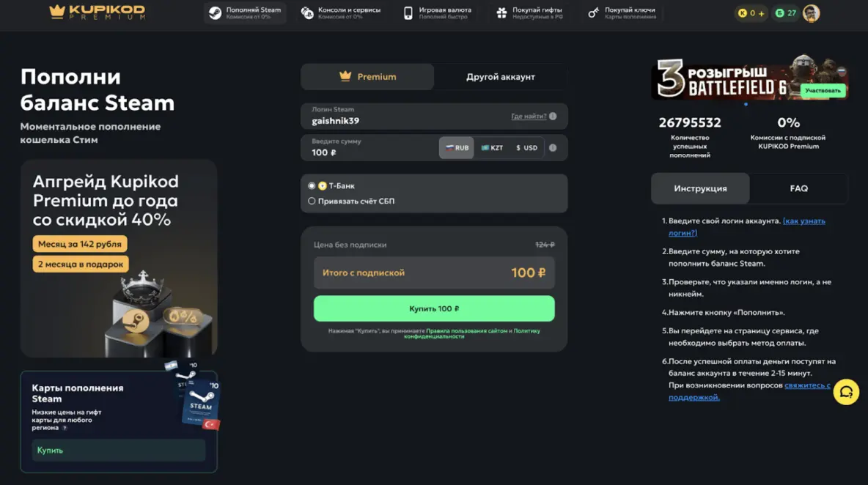This screenshot has height=485, width=868.
Task: Switch to the Другой аккаунт tab
Action: [501, 77]
